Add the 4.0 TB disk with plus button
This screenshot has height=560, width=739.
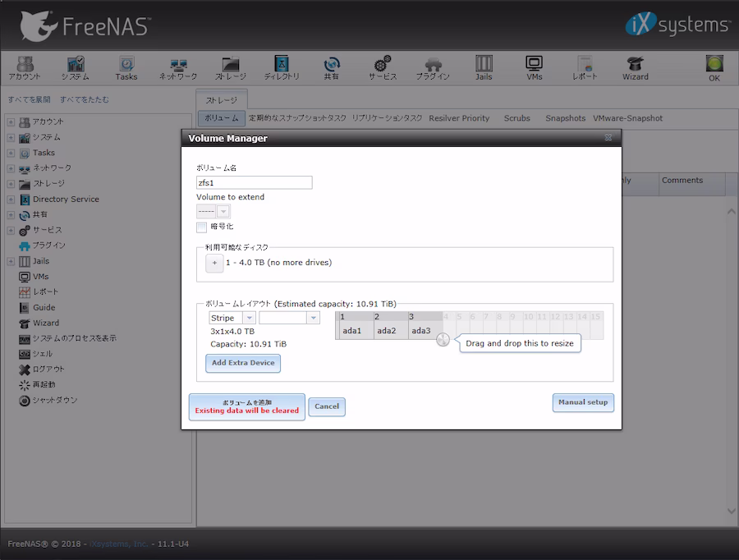[214, 263]
